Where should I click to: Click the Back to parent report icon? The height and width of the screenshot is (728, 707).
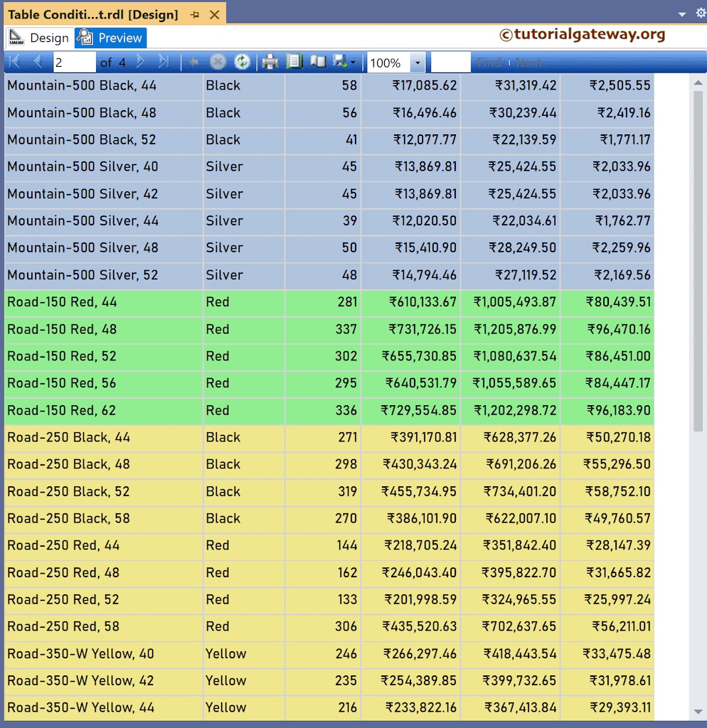[x=193, y=62]
